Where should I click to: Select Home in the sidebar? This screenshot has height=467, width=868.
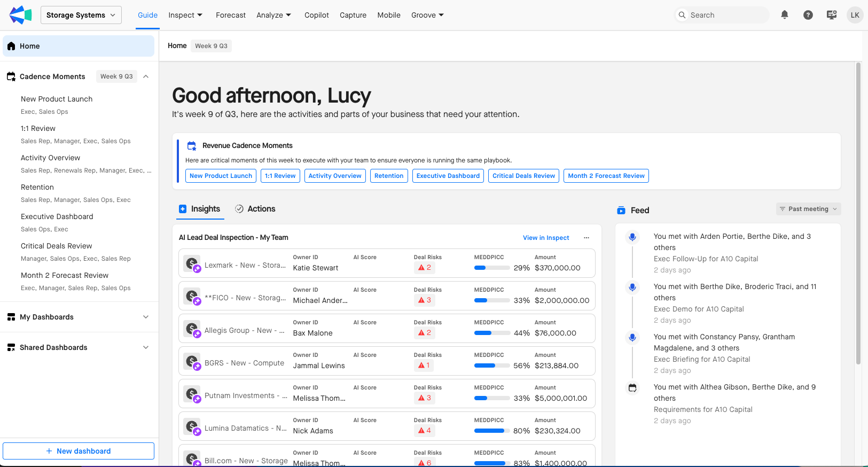pos(79,46)
